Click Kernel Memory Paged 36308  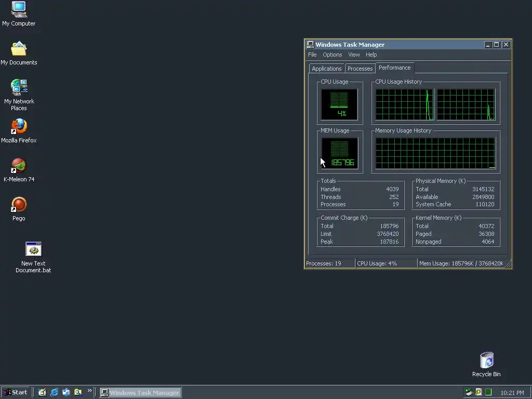[486, 234]
